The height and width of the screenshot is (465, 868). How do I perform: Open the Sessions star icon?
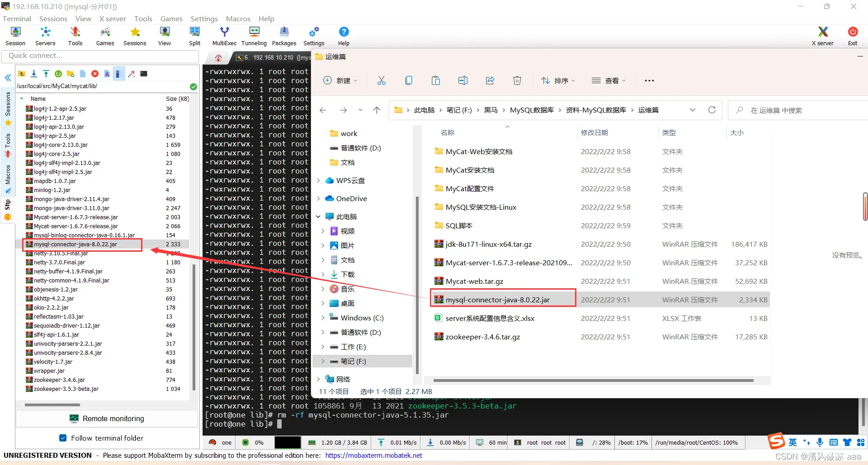click(135, 36)
